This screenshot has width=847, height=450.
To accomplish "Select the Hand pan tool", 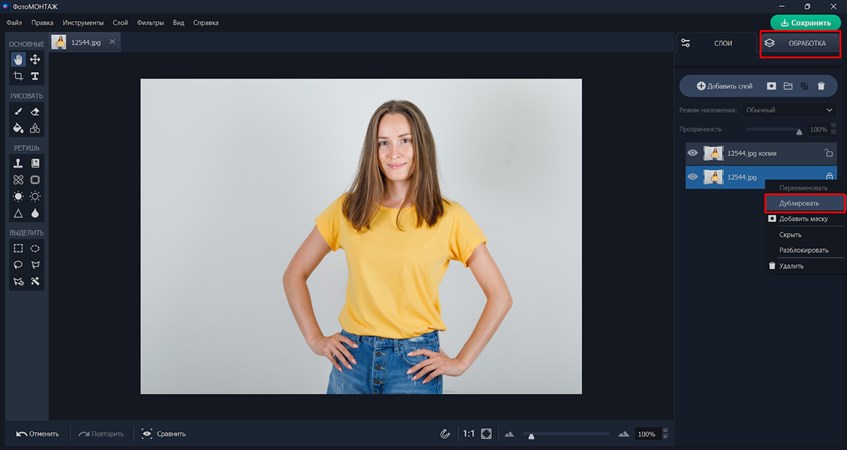I will pyautogui.click(x=18, y=60).
